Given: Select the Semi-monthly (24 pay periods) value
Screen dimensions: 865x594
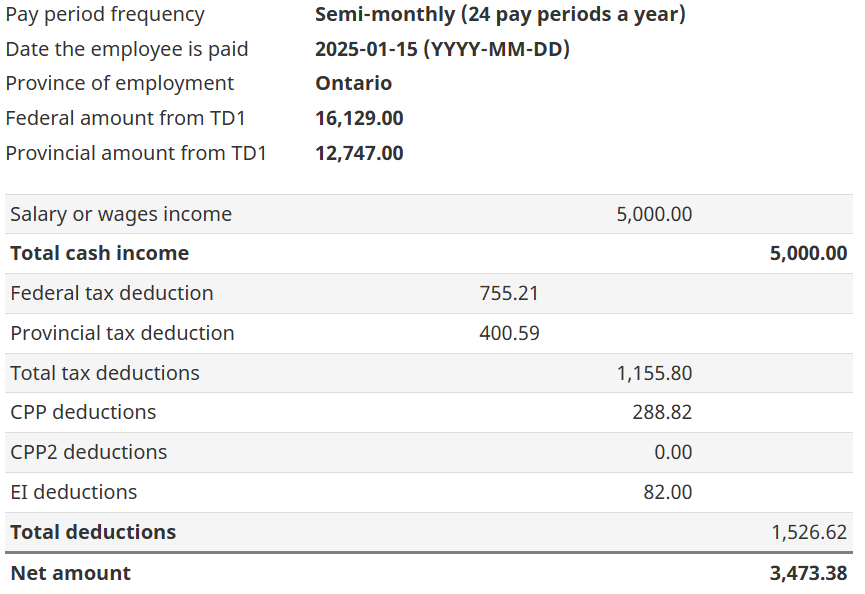Looking at the screenshot, I should point(500,15).
